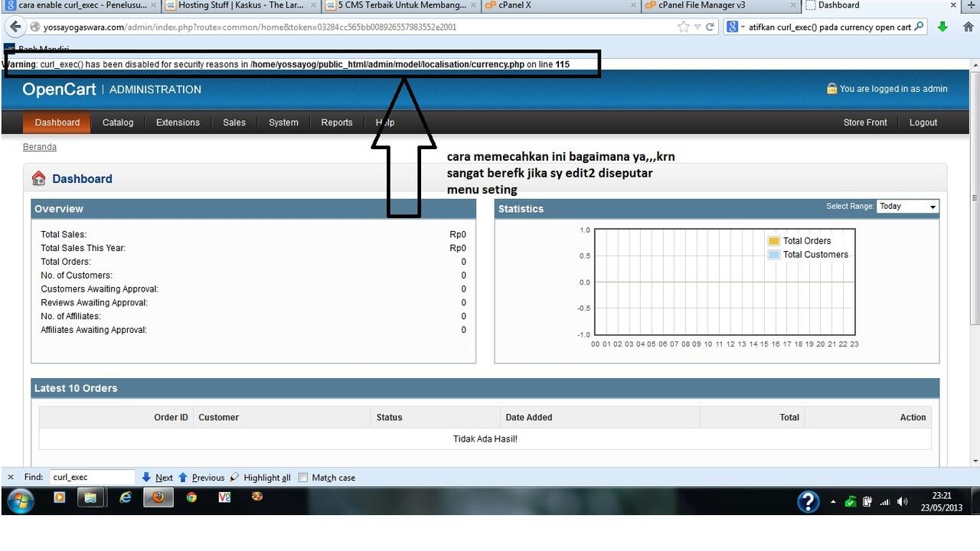980x551 pixels.
Task: Click the Logout link
Action: [x=923, y=122]
